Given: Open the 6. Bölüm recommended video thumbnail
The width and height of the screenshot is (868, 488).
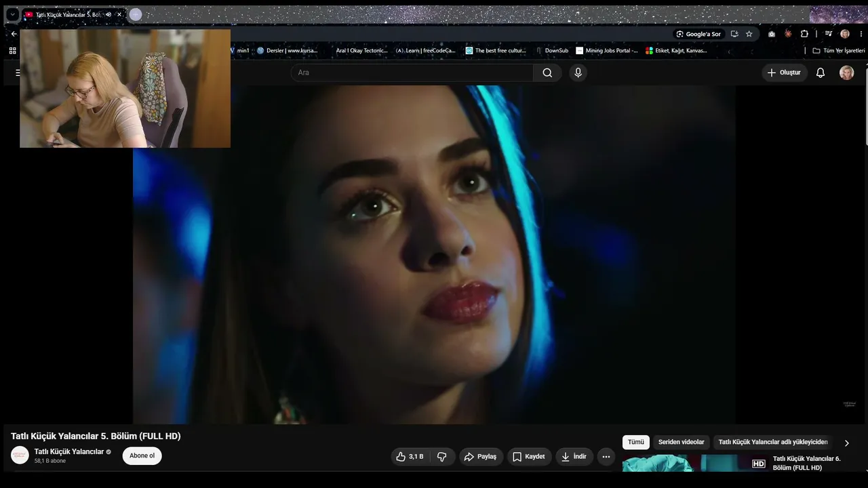Looking at the screenshot, I should click(695, 464).
